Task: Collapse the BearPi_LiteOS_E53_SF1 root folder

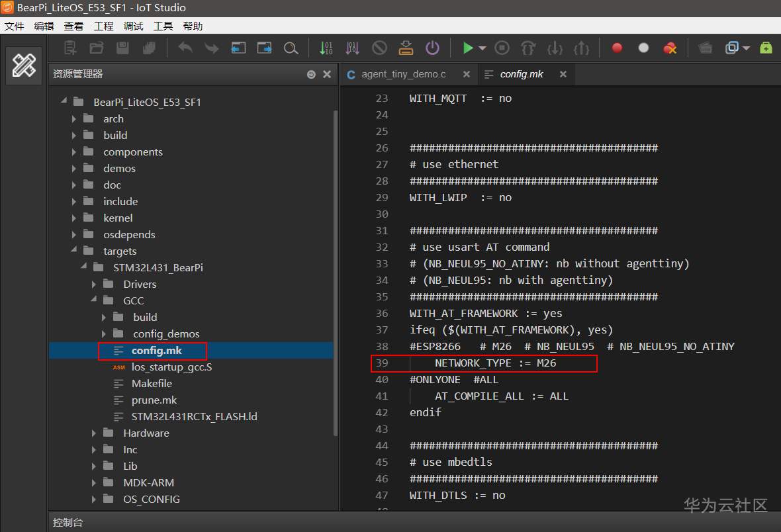Action: pyautogui.click(x=64, y=101)
